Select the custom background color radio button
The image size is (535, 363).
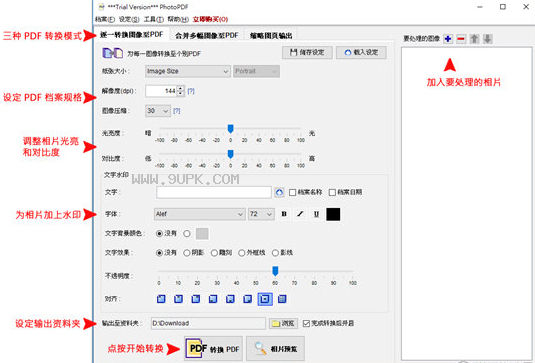(x=187, y=234)
